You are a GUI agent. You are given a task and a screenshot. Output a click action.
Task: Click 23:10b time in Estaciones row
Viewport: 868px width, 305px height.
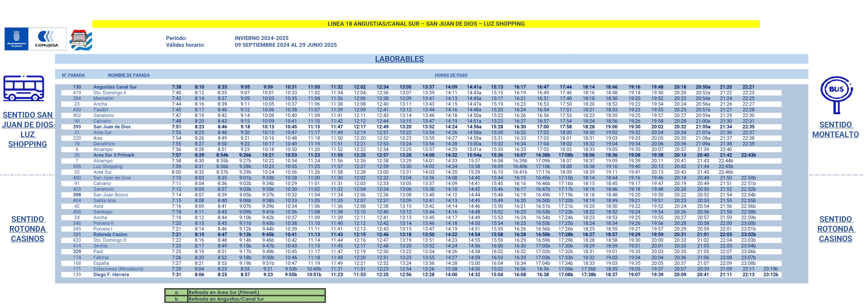[x=771, y=269]
